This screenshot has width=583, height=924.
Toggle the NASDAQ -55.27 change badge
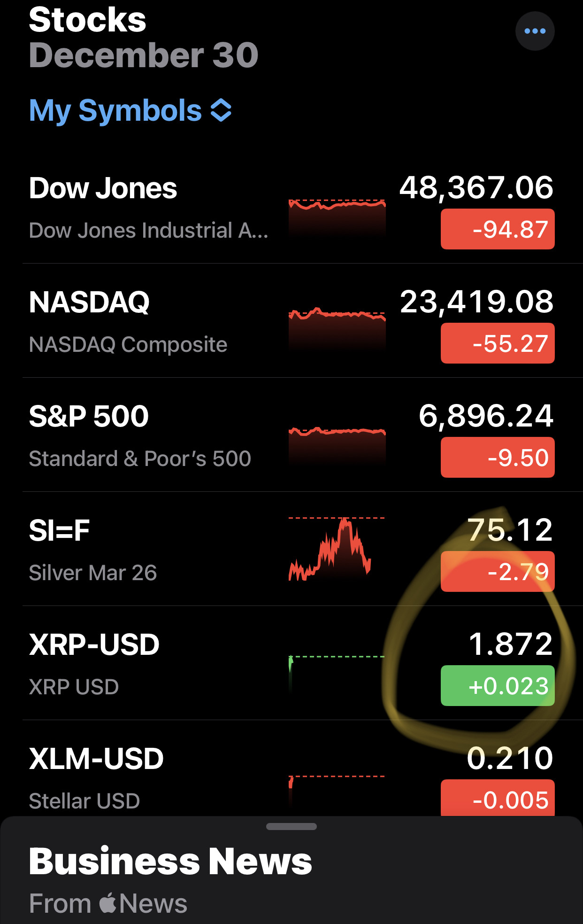click(498, 343)
